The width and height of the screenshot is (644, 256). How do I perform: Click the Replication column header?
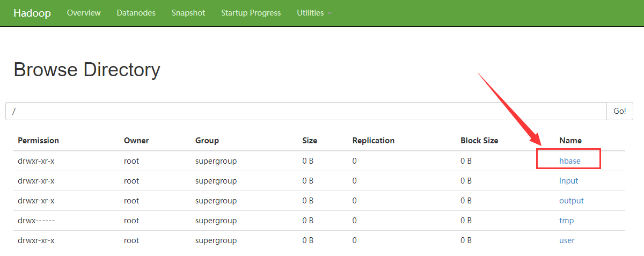373,141
